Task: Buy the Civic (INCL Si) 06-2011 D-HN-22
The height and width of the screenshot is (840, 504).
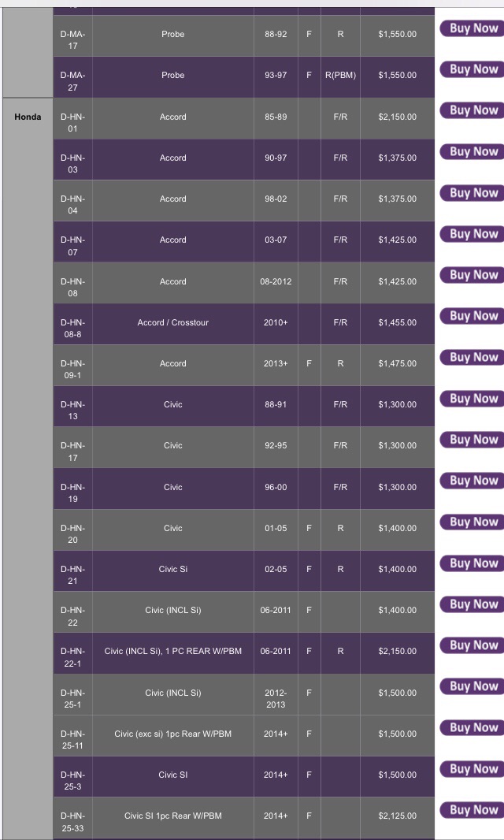Action: click(x=472, y=604)
